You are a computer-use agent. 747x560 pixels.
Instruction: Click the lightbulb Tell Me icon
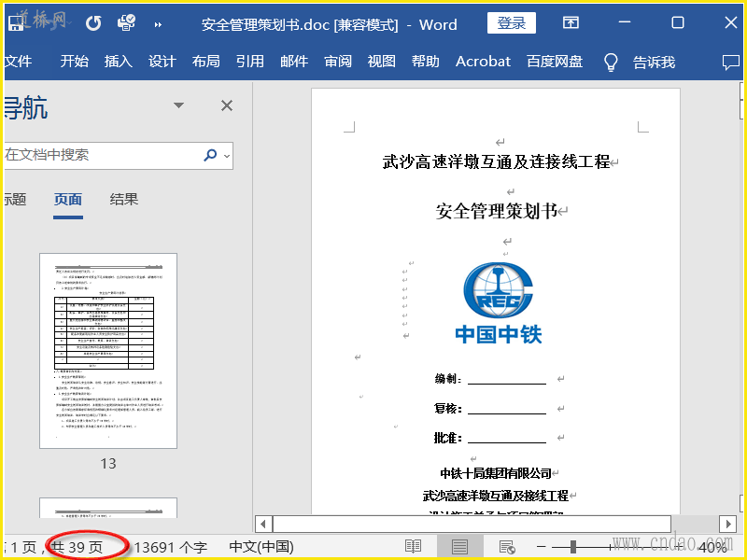pos(611,62)
